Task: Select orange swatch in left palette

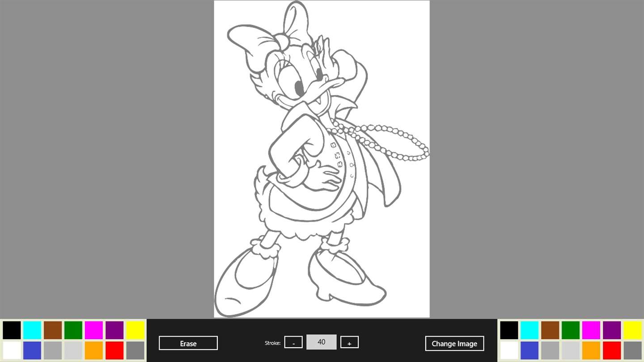Action: [94, 350]
